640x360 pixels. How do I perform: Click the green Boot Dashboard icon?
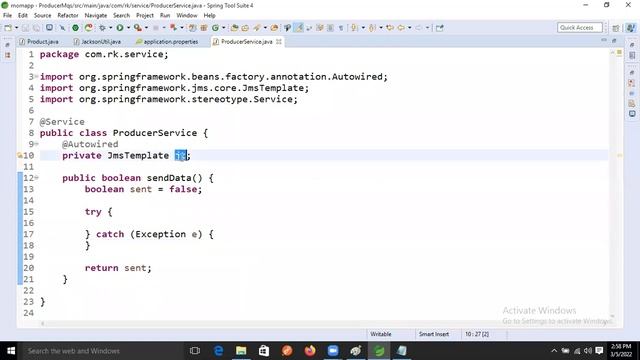[x=76, y=28]
